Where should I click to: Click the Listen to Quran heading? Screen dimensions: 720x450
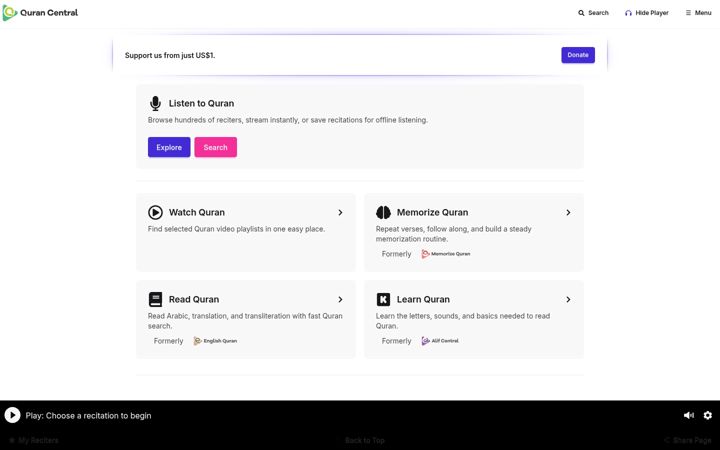point(201,103)
